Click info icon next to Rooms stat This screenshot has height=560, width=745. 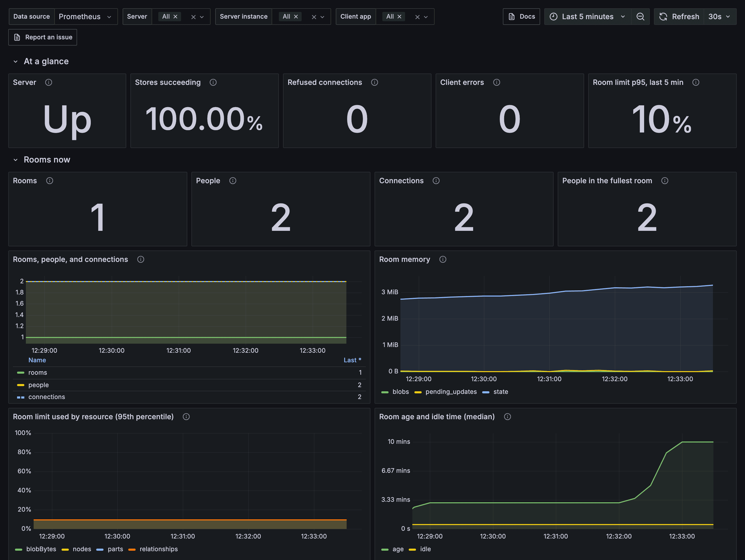(49, 181)
